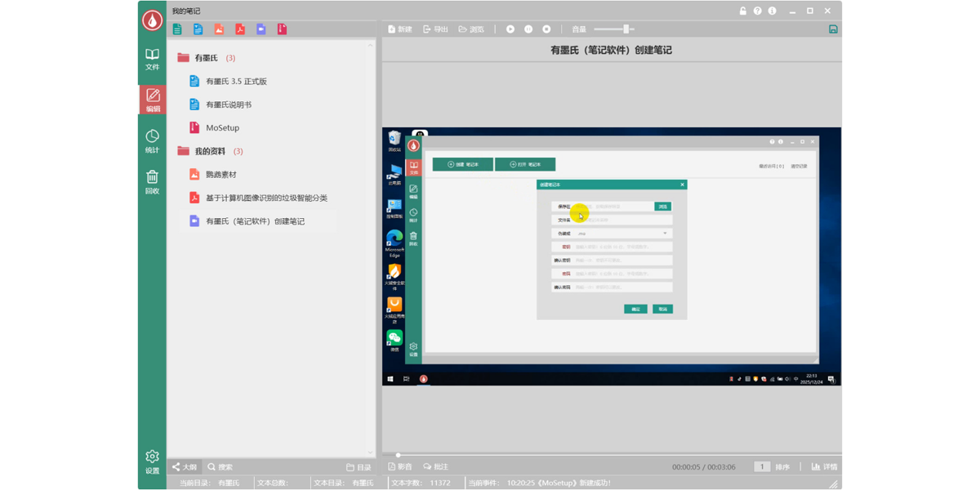Click the video preview area
This screenshot has width=980, height=490.
pyautogui.click(x=612, y=256)
